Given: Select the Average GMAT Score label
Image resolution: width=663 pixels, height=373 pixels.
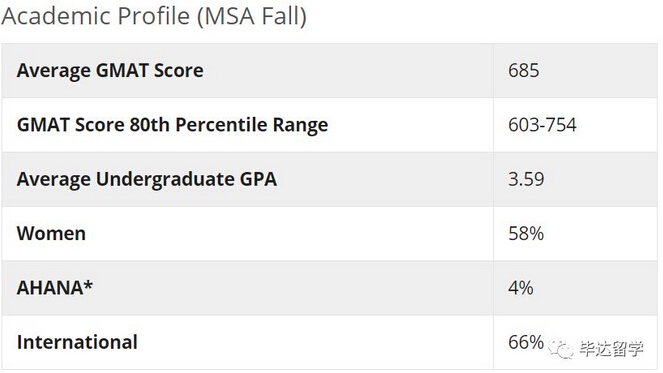Looking at the screenshot, I should [x=110, y=70].
